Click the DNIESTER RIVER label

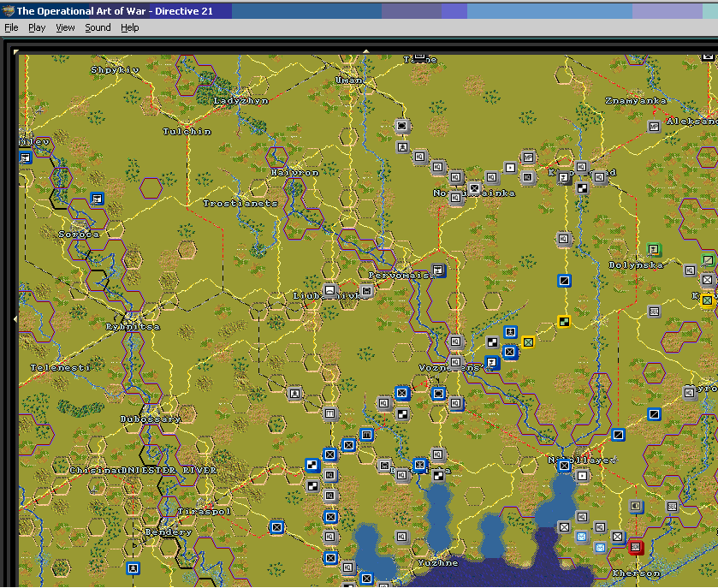pos(169,470)
